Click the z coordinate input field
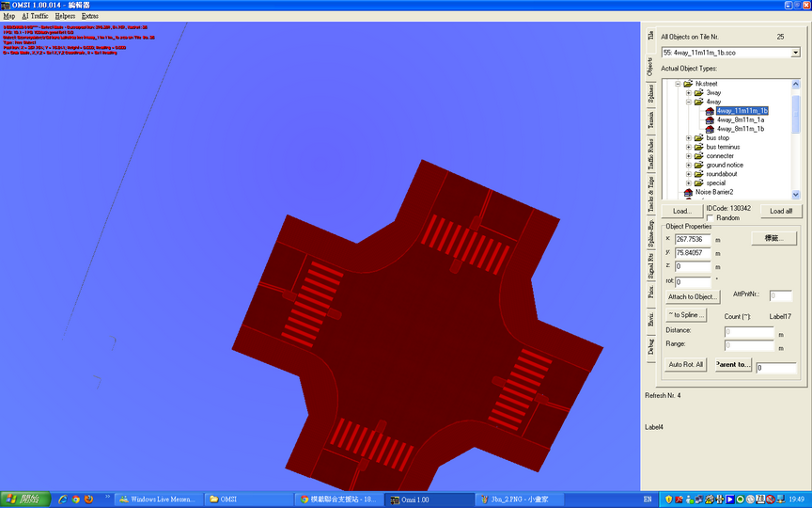 tap(693, 266)
